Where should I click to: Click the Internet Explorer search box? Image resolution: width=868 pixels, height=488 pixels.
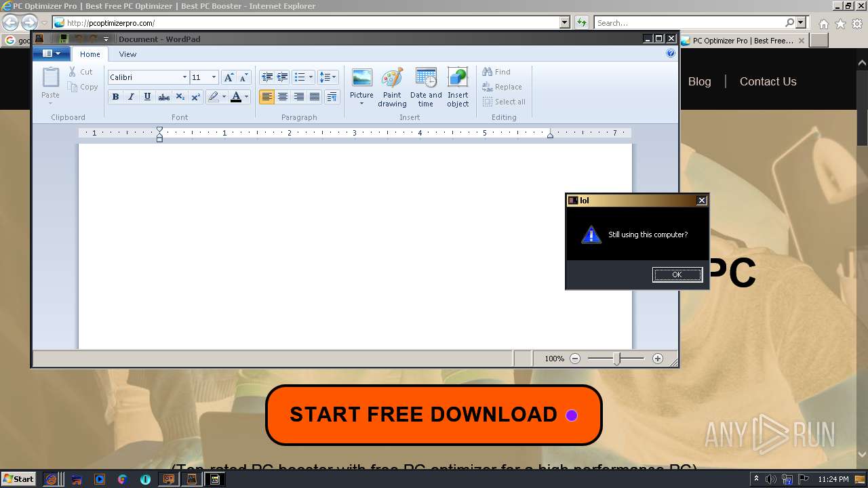(690, 22)
